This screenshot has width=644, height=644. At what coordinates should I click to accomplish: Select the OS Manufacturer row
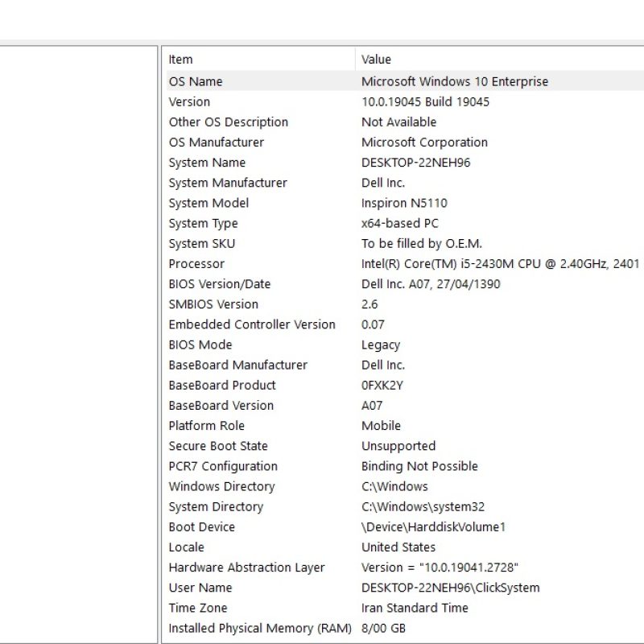coord(216,142)
